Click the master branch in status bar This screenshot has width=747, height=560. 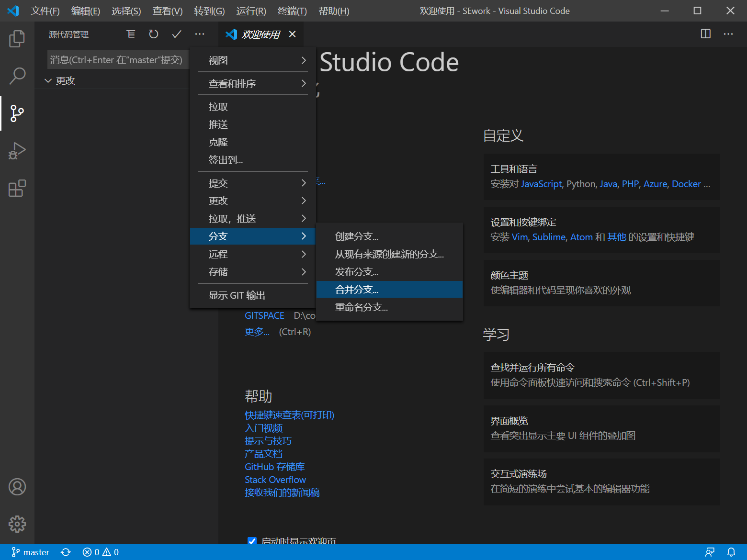click(x=31, y=552)
